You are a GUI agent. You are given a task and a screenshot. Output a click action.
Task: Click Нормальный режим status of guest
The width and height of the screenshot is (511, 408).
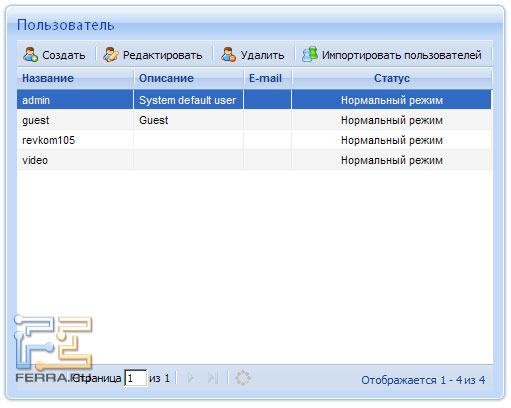click(392, 120)
